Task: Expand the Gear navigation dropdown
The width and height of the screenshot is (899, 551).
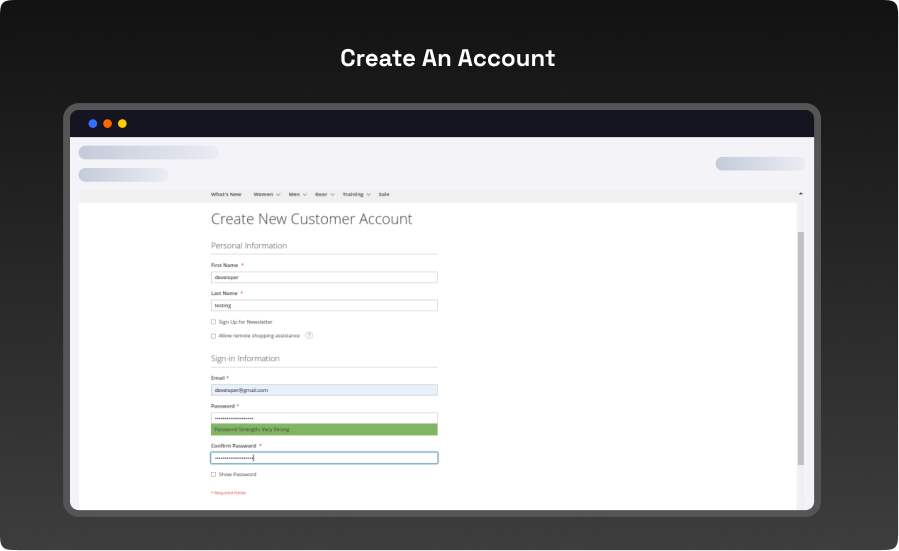Action: [x=325, y=194]
